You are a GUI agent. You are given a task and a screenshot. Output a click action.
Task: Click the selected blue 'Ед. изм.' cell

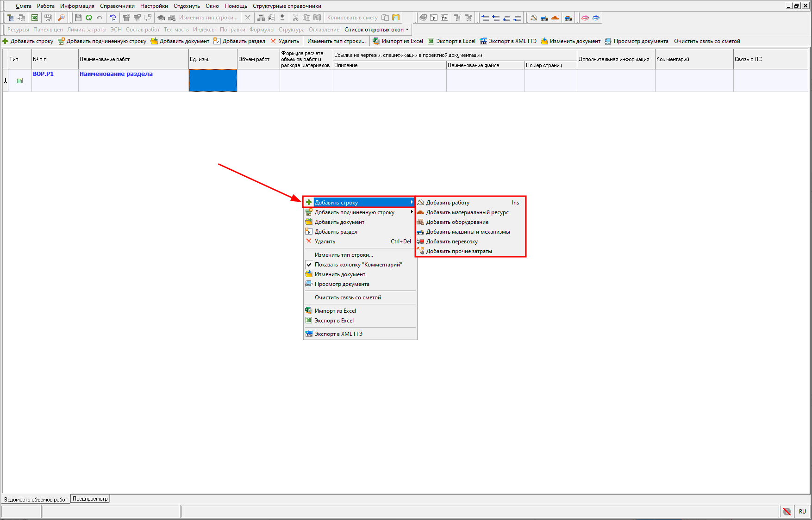213,80
